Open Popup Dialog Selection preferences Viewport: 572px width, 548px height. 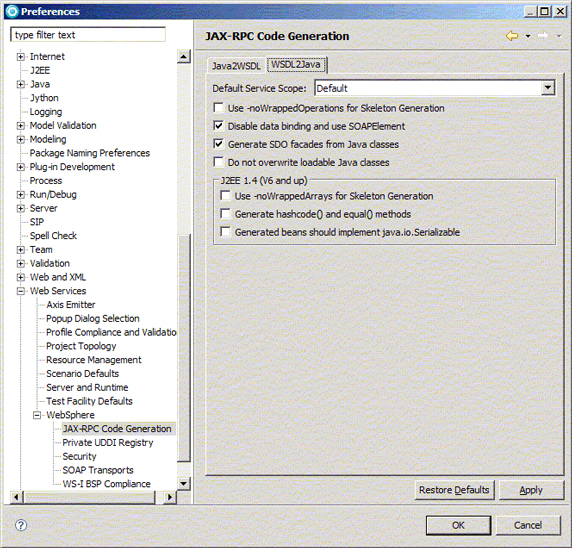[93, 319]
